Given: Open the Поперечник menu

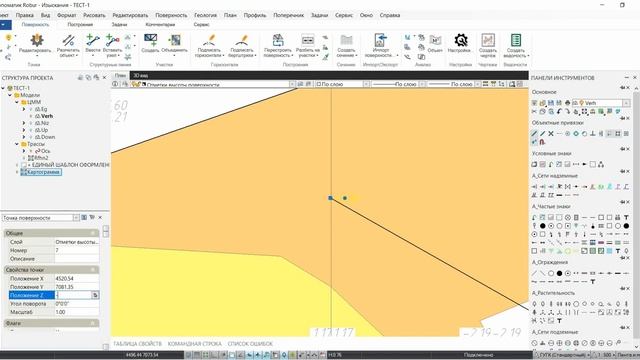Looking at the screenshot, I should [289, 15].
